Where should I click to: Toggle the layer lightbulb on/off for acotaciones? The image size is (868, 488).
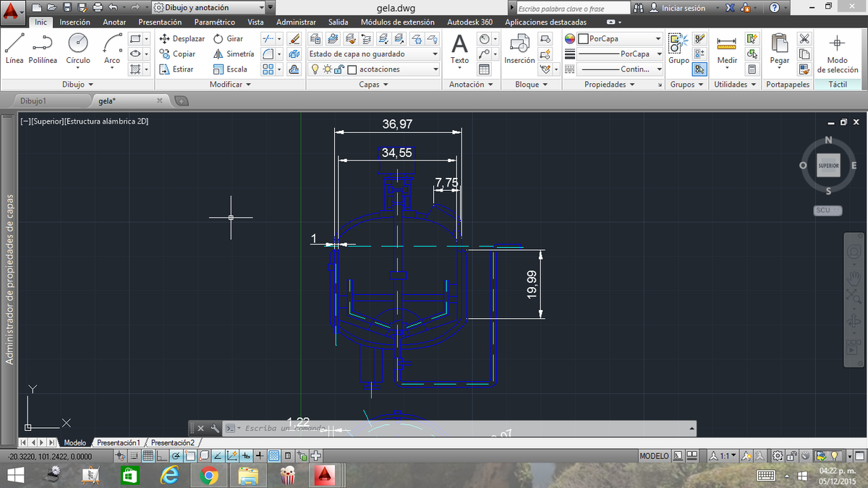click(x=315, y=69)
